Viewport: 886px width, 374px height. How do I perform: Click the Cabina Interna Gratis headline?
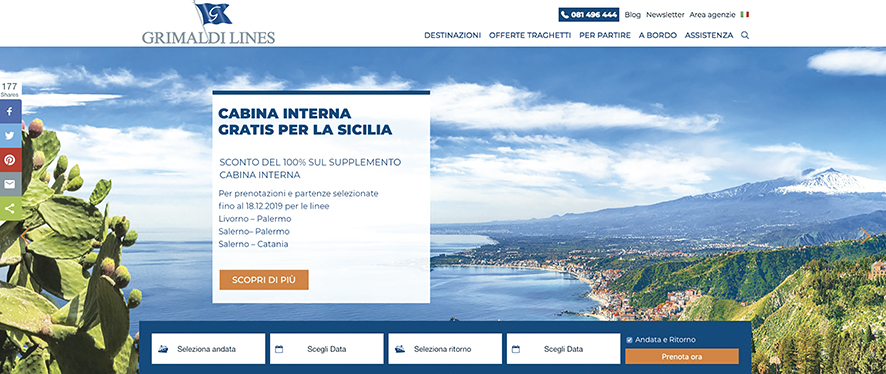coord(305,121)
